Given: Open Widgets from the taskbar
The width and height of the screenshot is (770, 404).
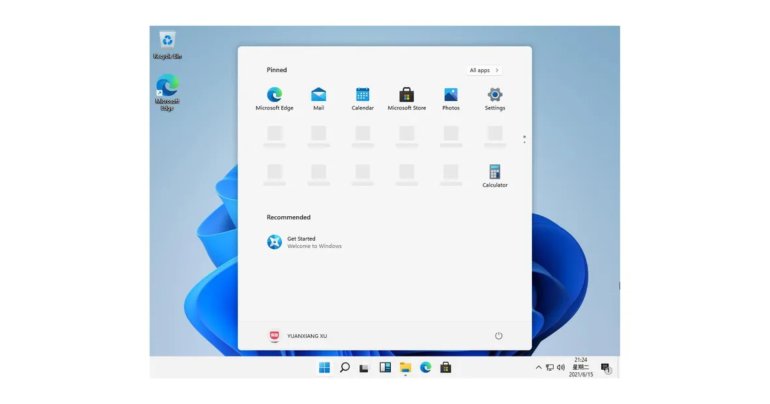Looking at the screenshot, I should click(385, 368).
